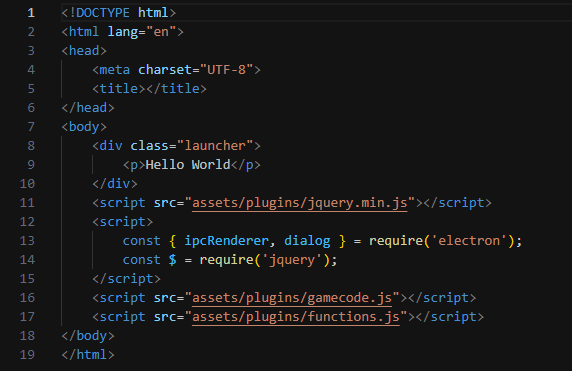The image size is (572, 371).
Task: Click the opening head tag
Action: click(x=84, y=51)
